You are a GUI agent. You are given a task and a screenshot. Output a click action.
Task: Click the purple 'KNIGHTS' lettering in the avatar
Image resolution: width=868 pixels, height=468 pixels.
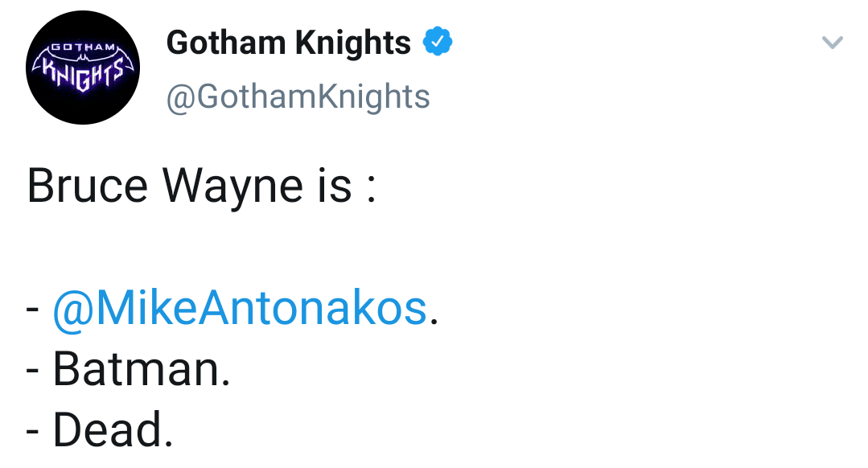click(83, 73)
